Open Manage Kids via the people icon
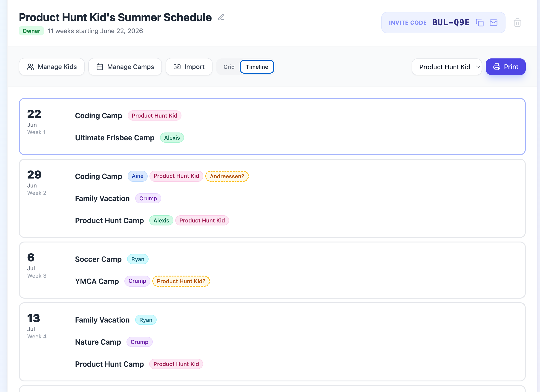 click(x=30, y=67)
